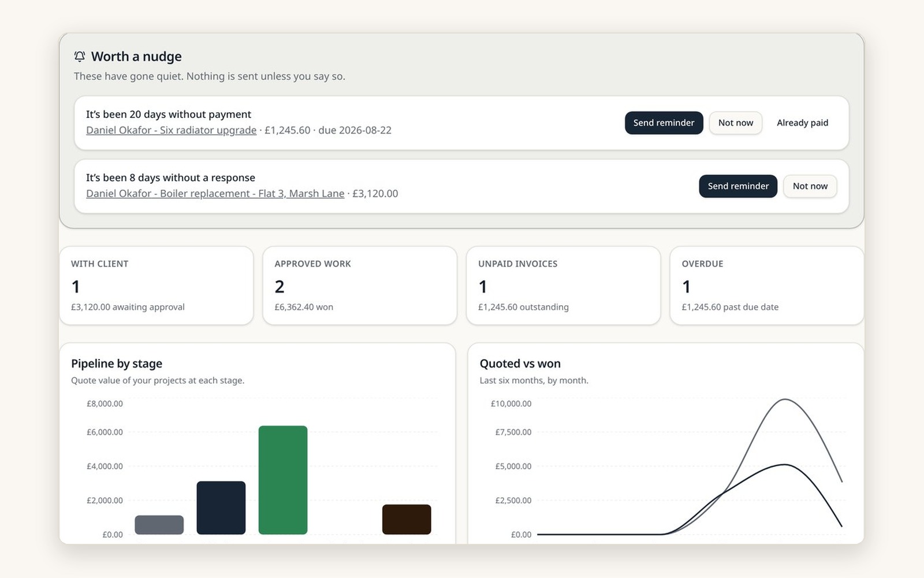Open the Approved Work summary card
The image size is (924, 578).
pos(360,286)
